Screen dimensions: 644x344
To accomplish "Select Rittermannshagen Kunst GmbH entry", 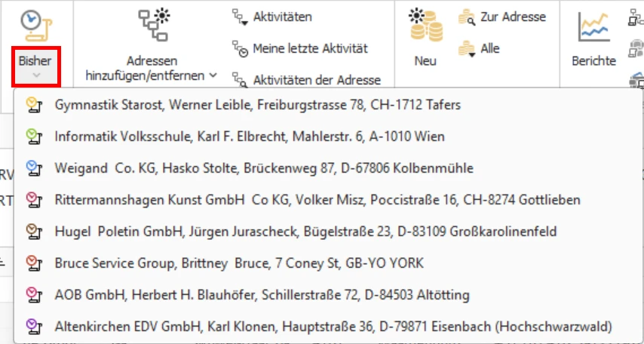I will (328, 200).
